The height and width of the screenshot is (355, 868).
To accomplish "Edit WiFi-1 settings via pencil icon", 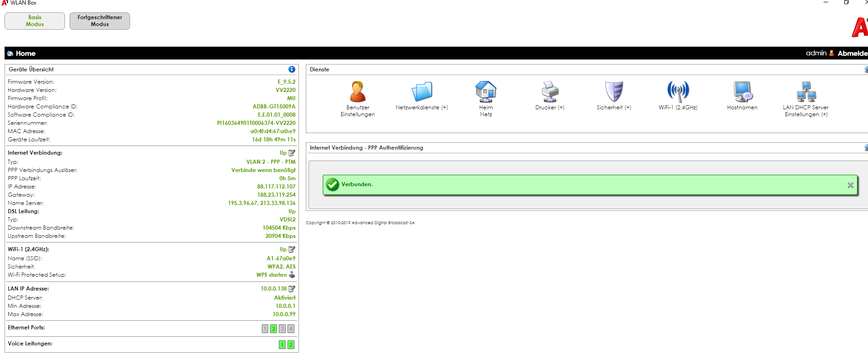I will 292,249.
